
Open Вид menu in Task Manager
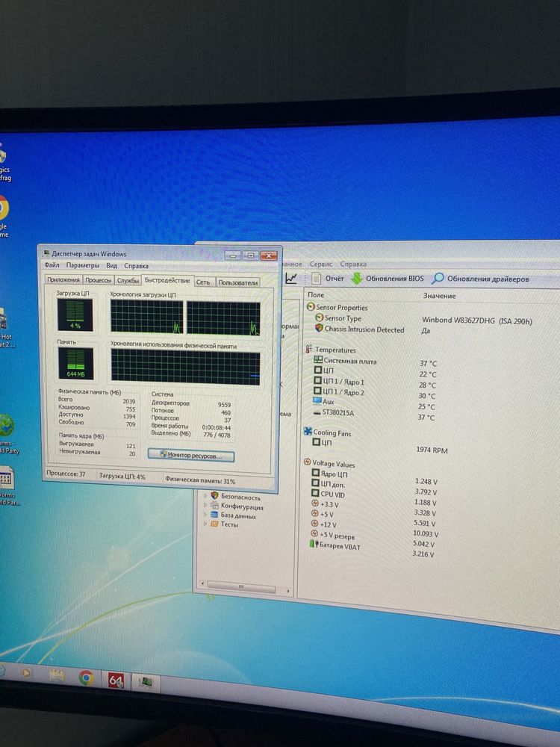111,265
